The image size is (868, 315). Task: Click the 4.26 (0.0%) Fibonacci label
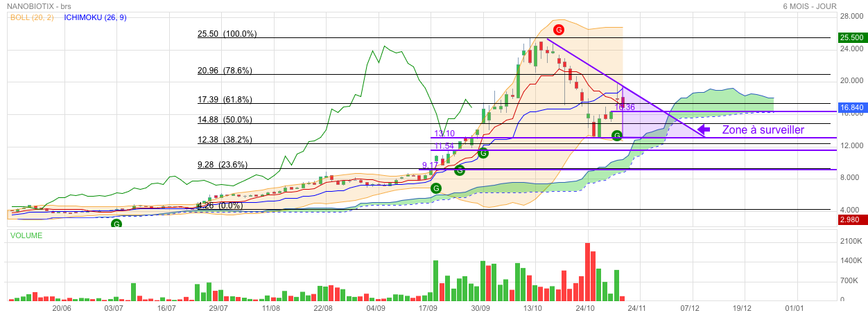[220, 206]
